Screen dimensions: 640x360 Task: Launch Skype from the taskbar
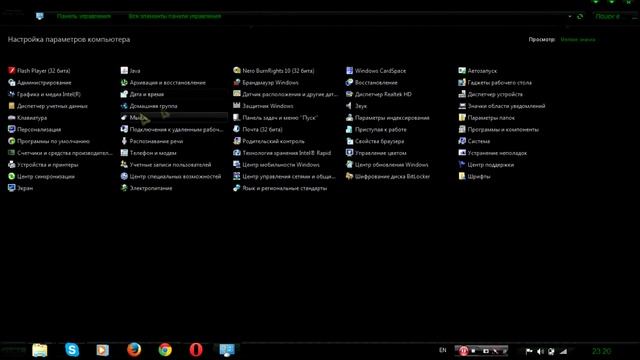(x=72, y=350)
